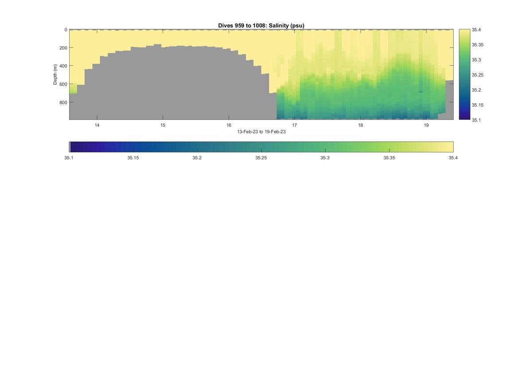Click the vertical colorbar beside the plot

coord(464,74)
